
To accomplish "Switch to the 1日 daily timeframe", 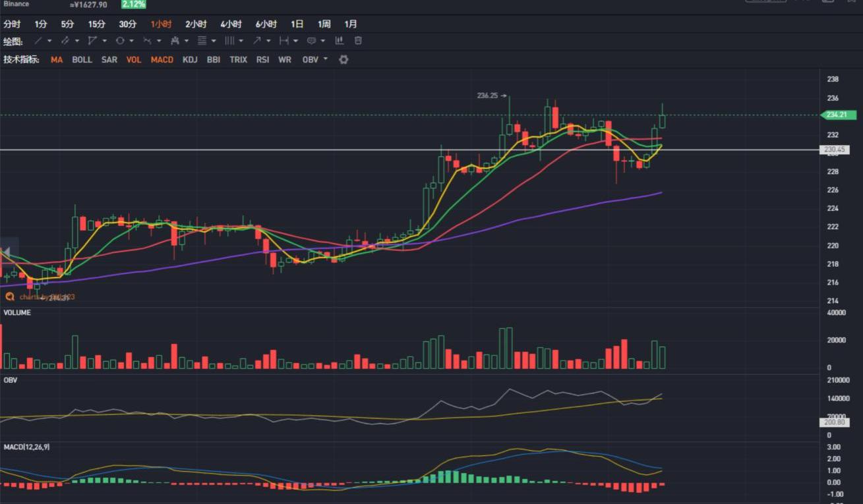I will click(x=297, y=24).
